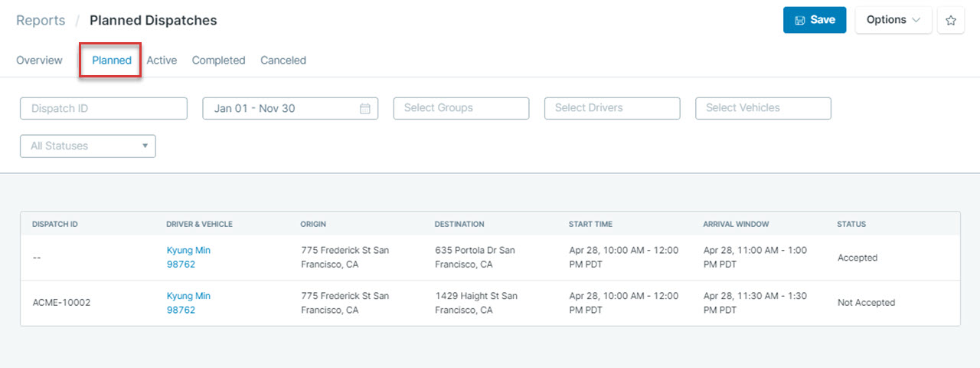Image resolution: width=980 pixels, height=368 pixels.
Task: Sort by the Start Time column header
Action: pyautogui.click(x=590, y=224)
